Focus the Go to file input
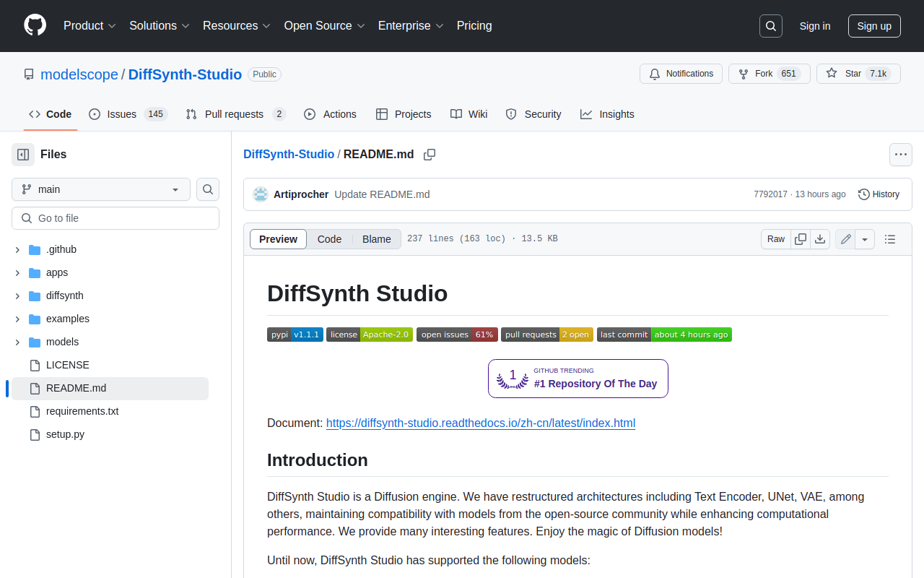The height and width of the screenshot is (578, 924). pos(115,218)
